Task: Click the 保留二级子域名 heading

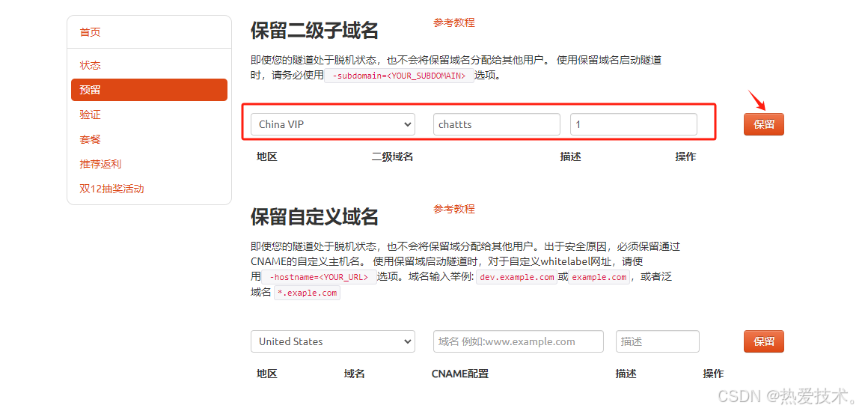Action: [x=314, y=31]
